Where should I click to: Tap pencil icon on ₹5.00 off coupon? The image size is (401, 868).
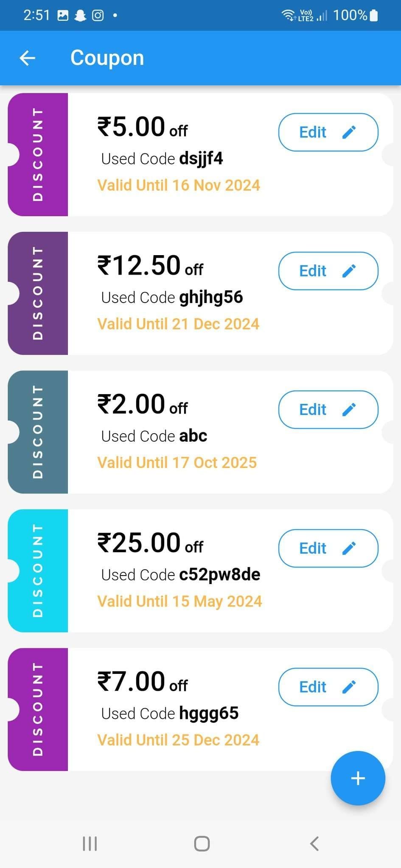click(349, 132)
